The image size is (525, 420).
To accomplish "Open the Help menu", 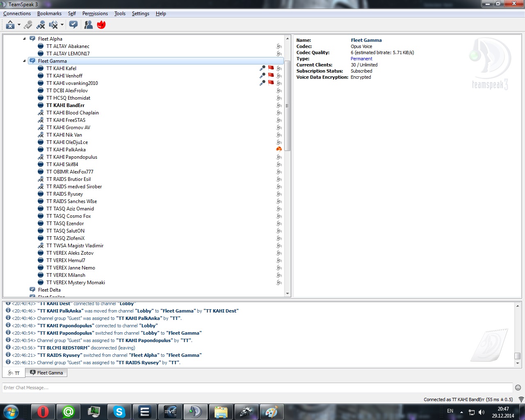I will click(161, 14).
